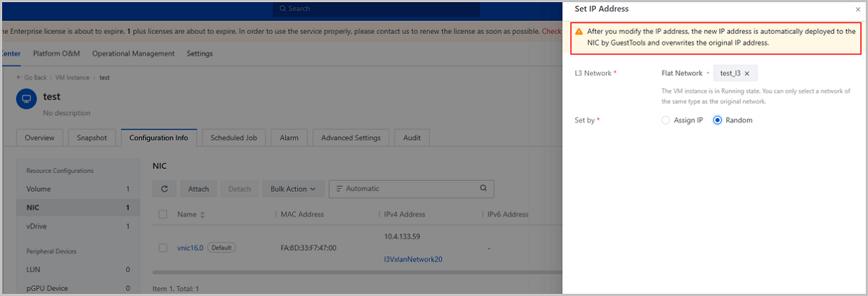Click the Attach button

[x=198, y=189]
